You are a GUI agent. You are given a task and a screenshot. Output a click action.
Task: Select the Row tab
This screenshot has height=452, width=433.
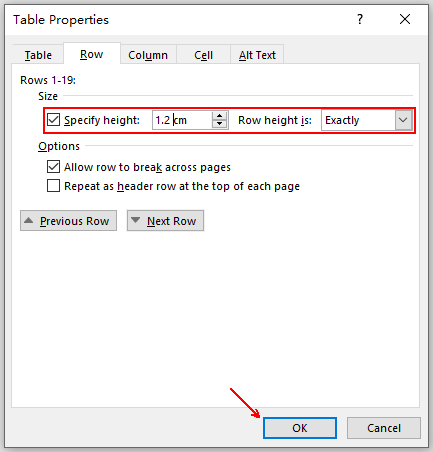click(x=92, y=54)
